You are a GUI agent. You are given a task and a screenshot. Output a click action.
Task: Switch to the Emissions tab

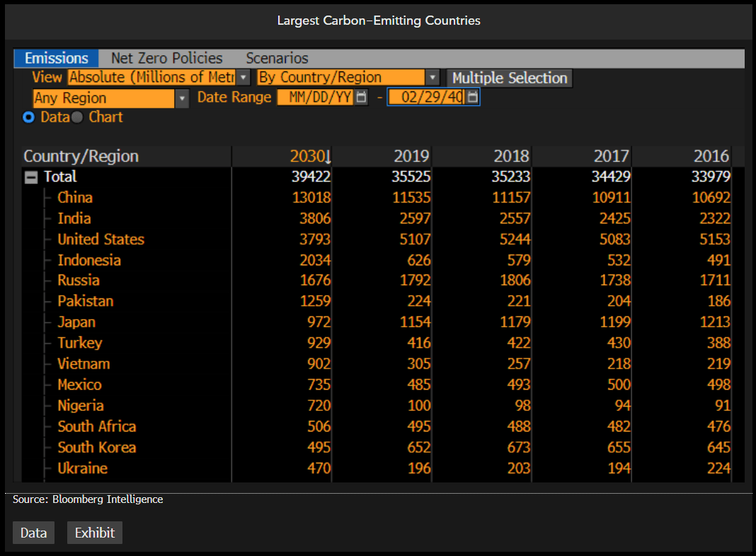click(x=57, y=58)
